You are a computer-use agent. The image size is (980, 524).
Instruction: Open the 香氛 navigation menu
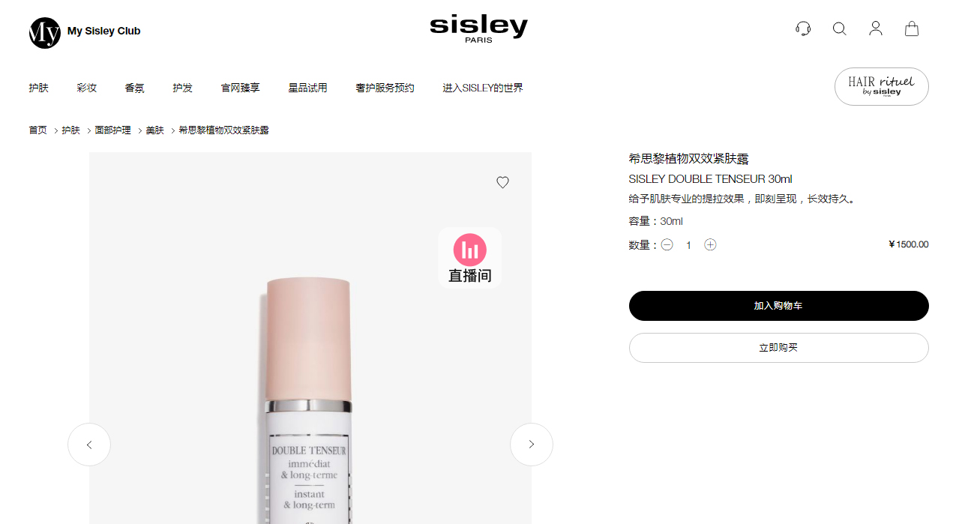(x=135, y=88)
